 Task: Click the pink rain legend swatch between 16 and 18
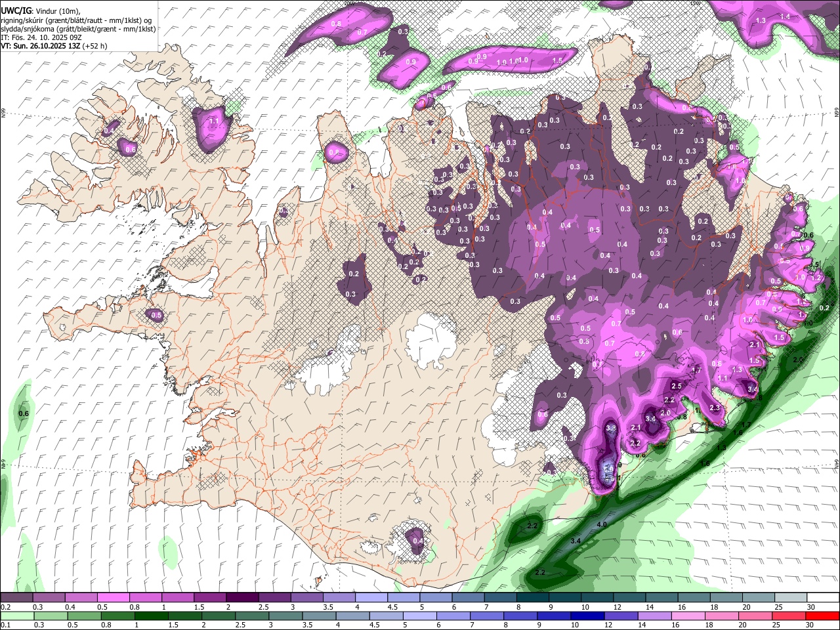click(x=688, y=616)
